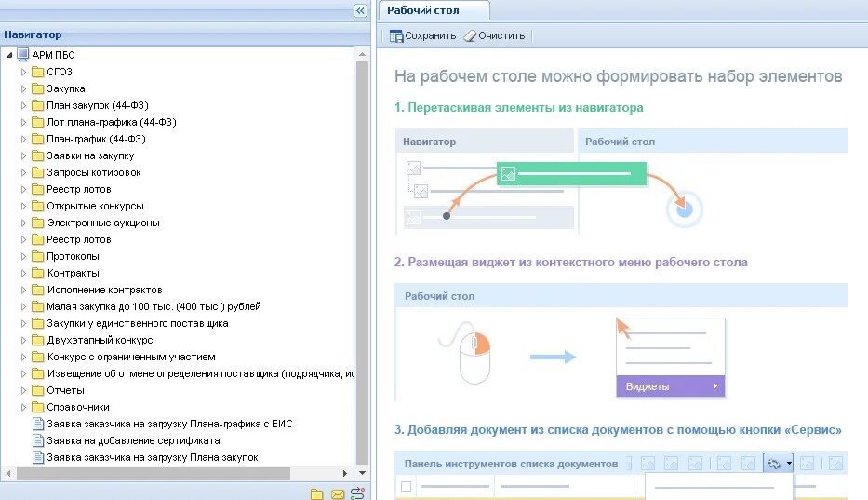The width and height of the screenshot is (868, 500).
Task: Click the navigator horizontal scrollbar right arrow
Action: 345,473
